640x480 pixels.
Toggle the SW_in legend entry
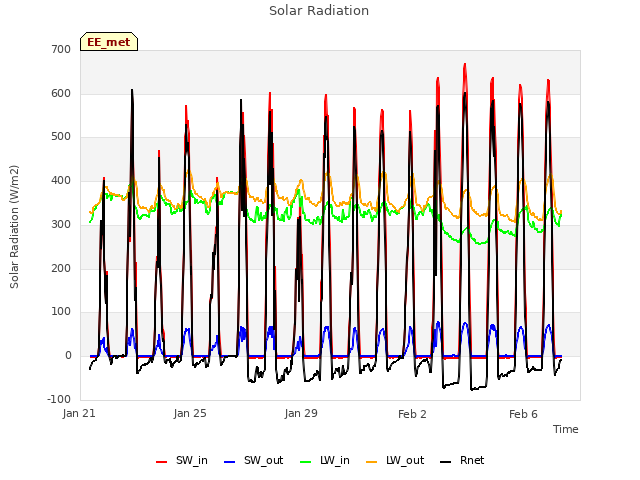[x=182, y=461]
